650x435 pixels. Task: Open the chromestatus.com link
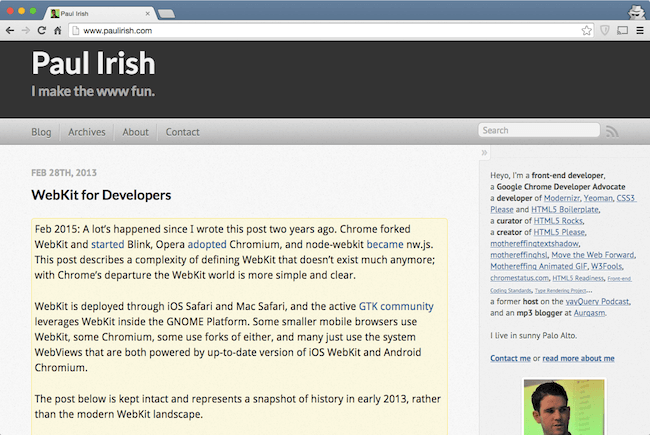(x=519, y=278)
